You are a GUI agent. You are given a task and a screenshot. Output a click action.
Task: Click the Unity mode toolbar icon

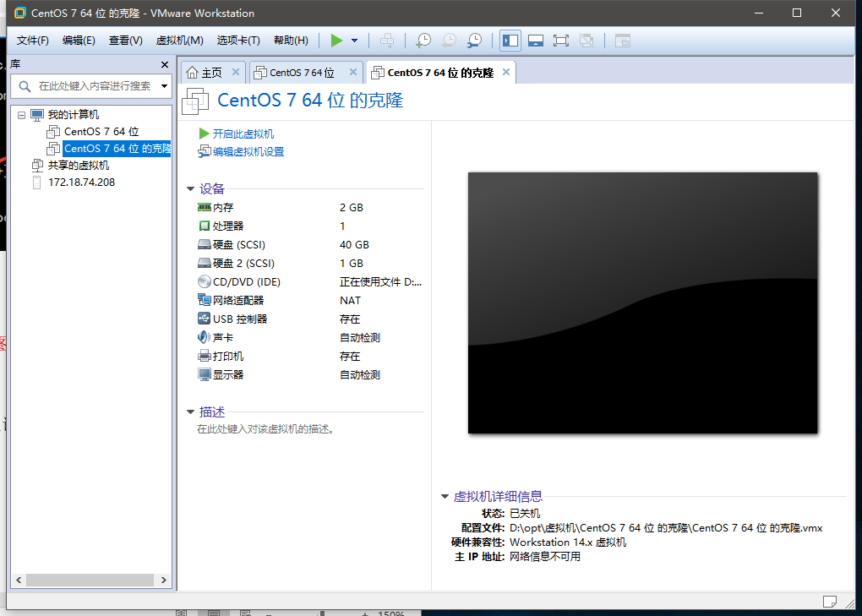[x=586, y=40]
